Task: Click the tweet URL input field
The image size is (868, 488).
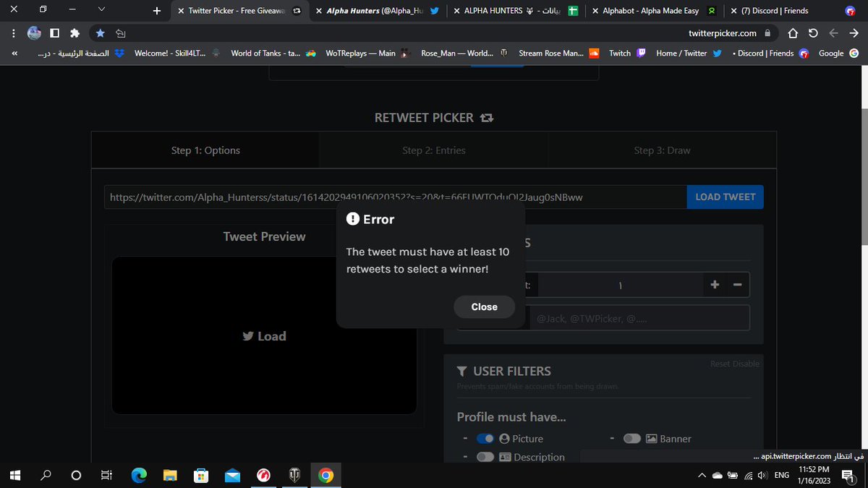Action: [x=395, y=197]
